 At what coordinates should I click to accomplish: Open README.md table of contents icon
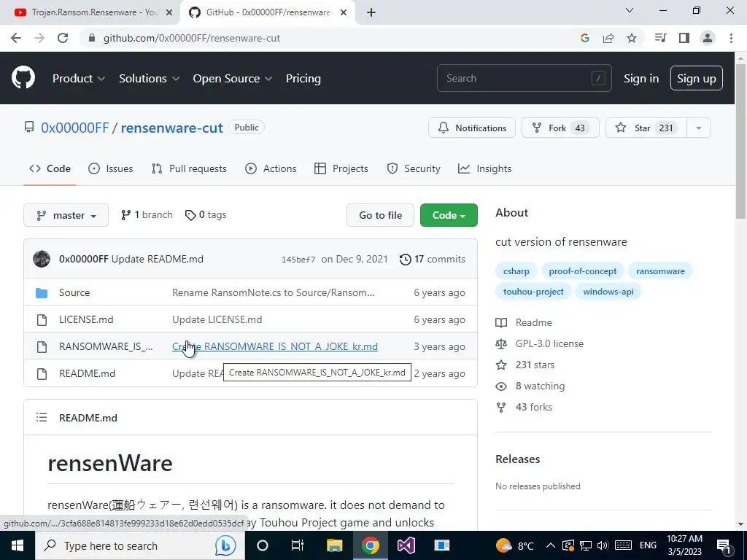tap(42, 418)
